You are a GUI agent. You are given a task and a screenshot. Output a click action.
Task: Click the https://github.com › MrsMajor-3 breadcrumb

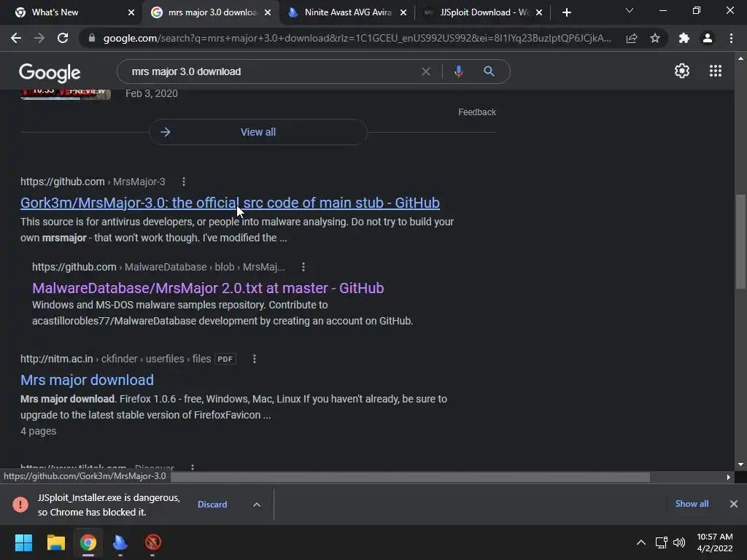(x=93, y=182)
